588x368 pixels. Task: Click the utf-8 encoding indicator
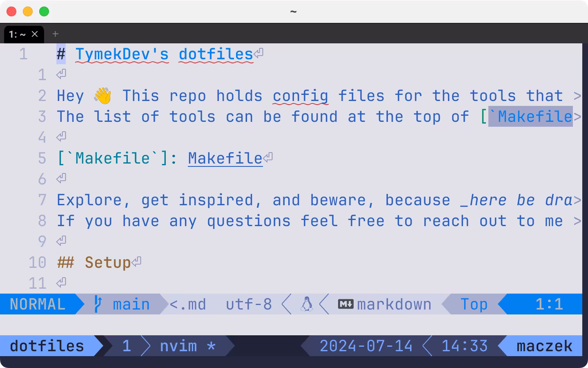tap(249, 304)
